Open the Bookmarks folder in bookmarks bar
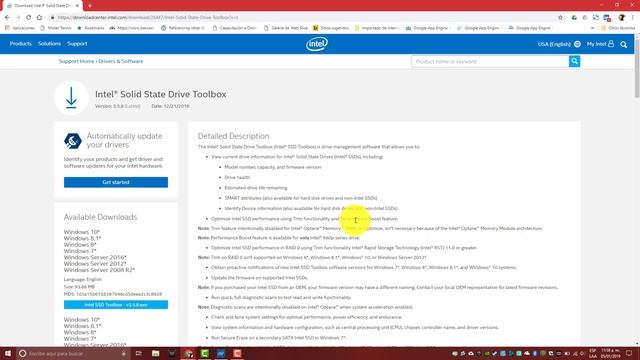Viewport: 640px width, 360px height. click(x=91, y=28)
